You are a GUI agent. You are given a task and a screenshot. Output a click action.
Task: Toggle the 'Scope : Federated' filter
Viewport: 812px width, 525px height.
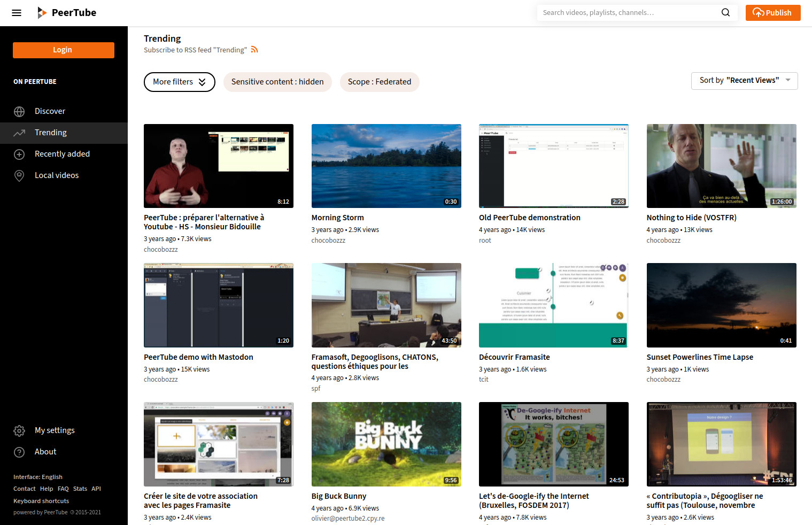click(x=380, y=82)
